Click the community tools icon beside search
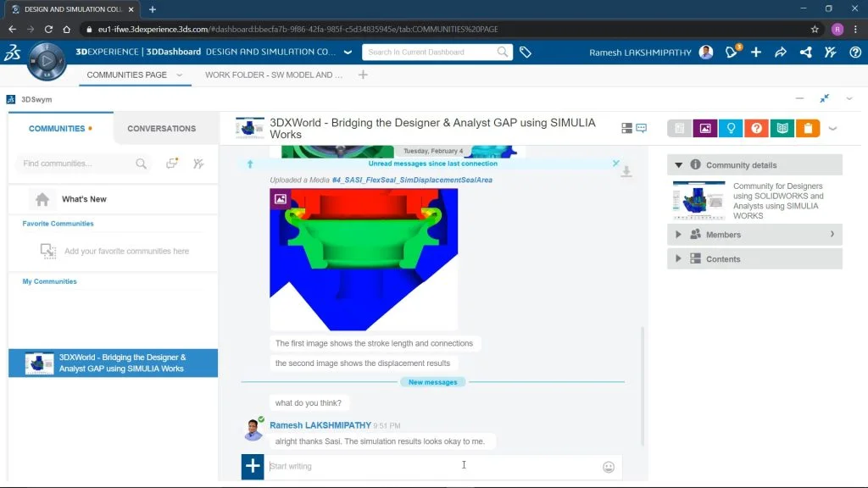Screen dimensions: 868x488 198,164
